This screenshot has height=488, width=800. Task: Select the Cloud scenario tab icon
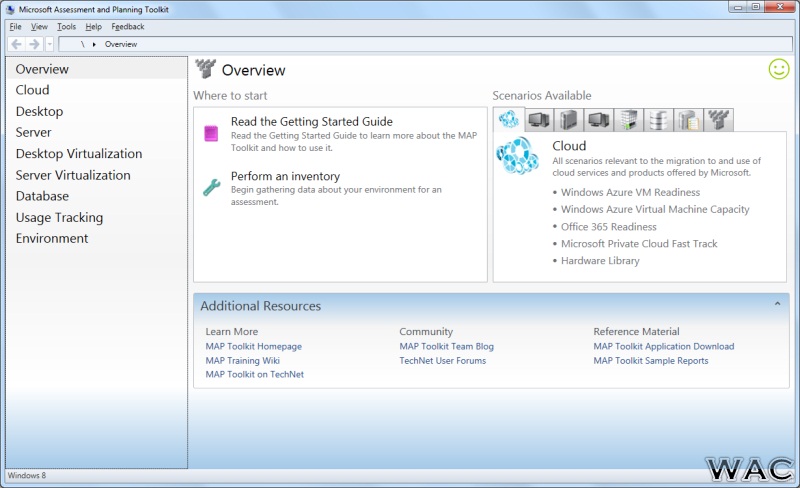point(509,119)
